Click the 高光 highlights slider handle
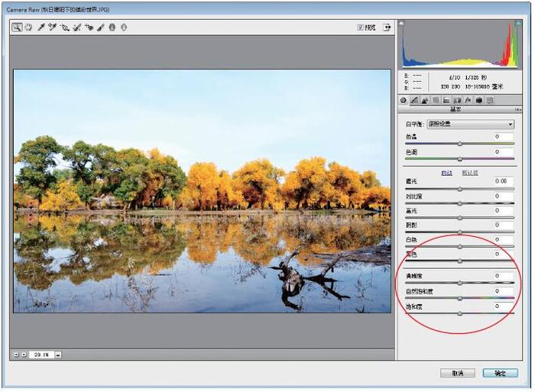 (x=460, y=218)
